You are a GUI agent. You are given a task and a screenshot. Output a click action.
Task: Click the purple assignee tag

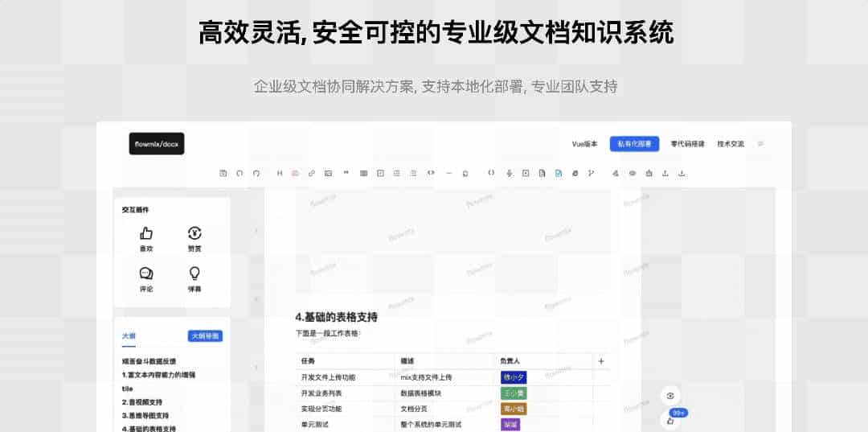coord(510,425)
